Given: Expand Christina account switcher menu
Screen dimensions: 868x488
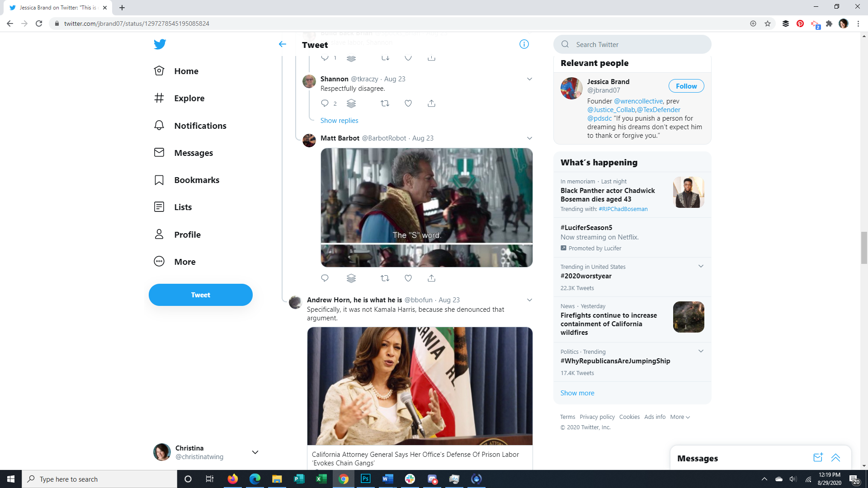Looking at the screenshot, I should (x=255, y=452).
